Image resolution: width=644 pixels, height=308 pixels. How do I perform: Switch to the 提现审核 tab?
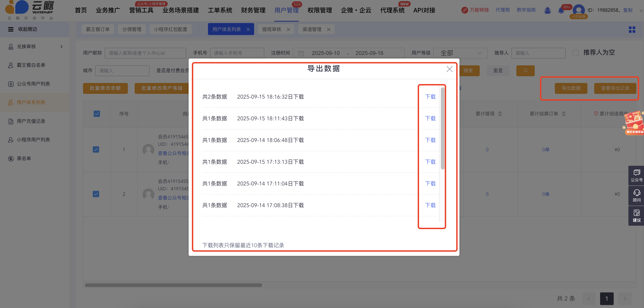[272, 29]
